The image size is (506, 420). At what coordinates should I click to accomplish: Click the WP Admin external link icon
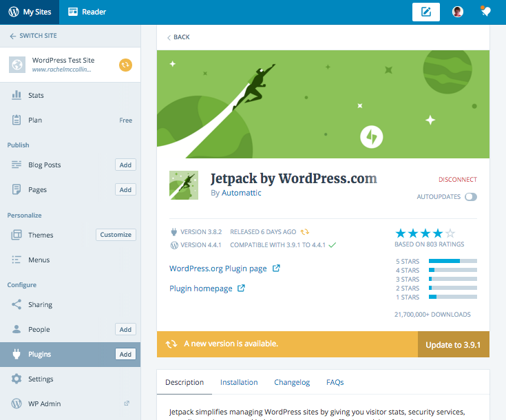click(127, 403)
